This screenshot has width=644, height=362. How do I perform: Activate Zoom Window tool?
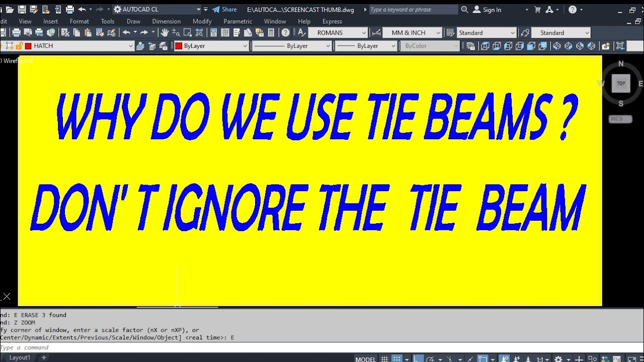188,33
